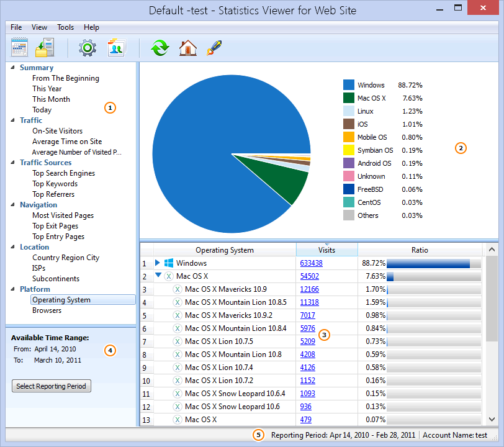504x447 pixels.
Task: Click the Mobile OS orange legend swatch
Action: coord(349,137)
